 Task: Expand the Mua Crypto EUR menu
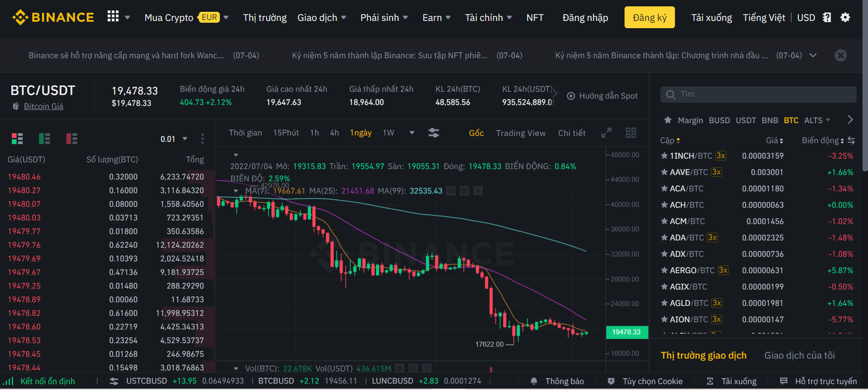click(x=187, y=18)
